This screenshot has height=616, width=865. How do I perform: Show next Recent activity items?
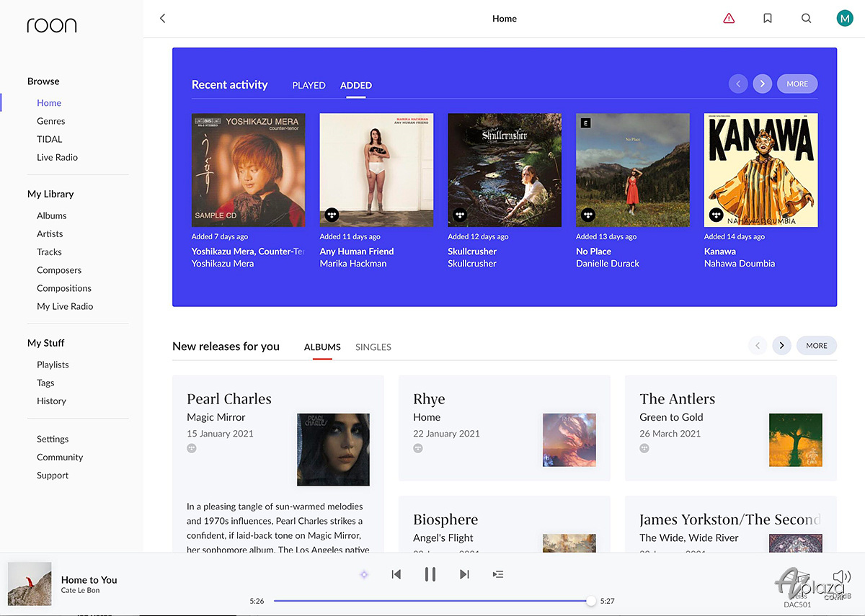click(x=763, y=84)
